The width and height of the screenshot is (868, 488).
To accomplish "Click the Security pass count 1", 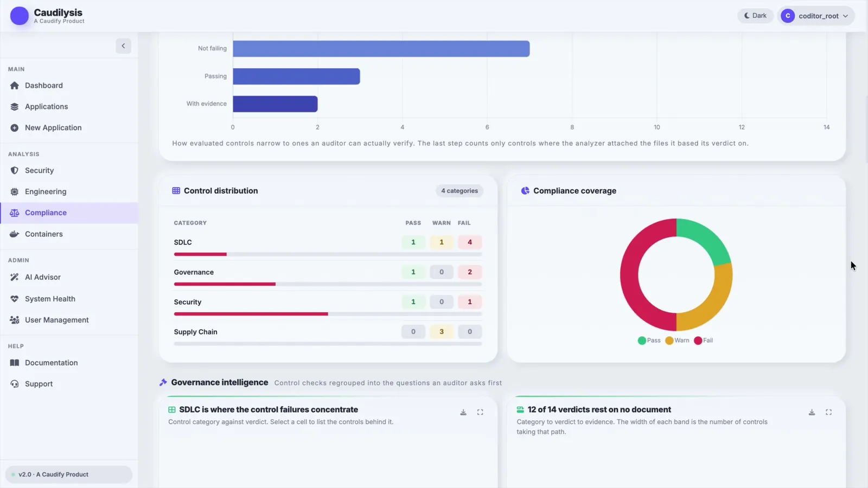I will tap(413, 302).
